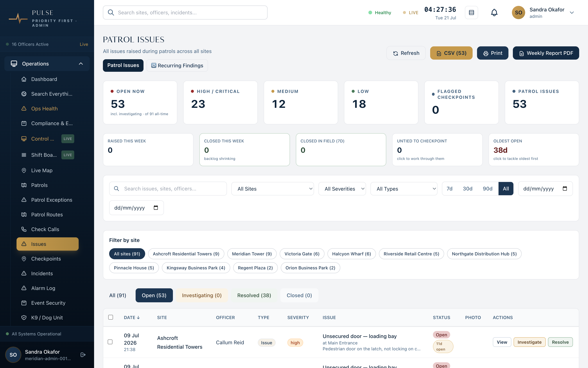Viewport: 588px width, 368px height.
Task: Click View on the Callum Reid issue
Action: tap(502, 342)
